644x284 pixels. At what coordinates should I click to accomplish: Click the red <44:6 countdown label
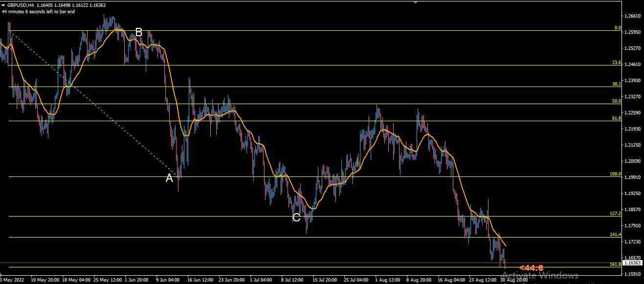pyautogui.click(x=531, y=268)
